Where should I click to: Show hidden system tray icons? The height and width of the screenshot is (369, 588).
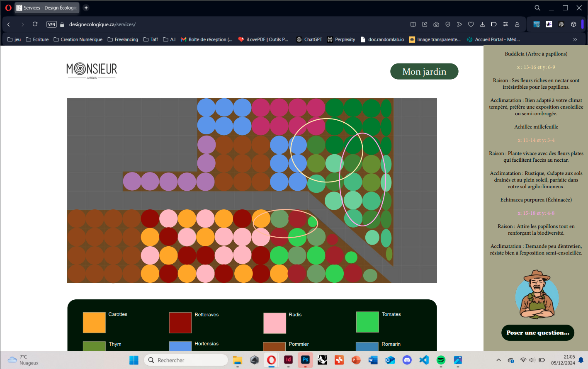point(498,360)
